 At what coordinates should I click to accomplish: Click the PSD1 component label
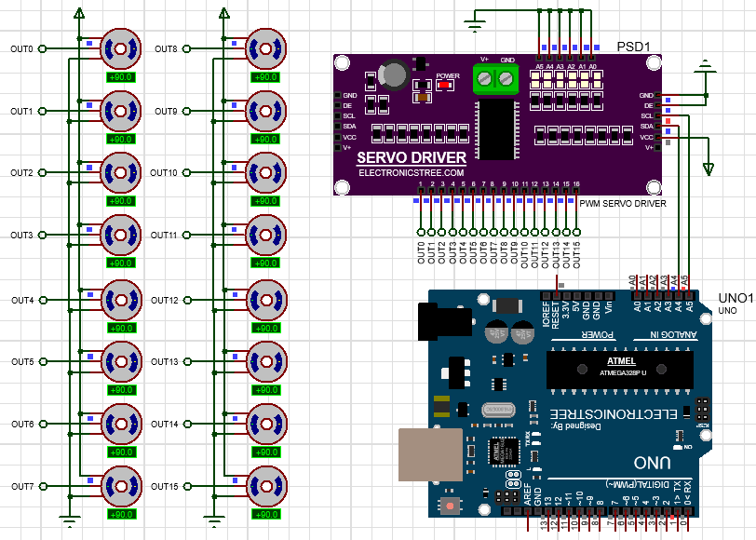[635, 44]
